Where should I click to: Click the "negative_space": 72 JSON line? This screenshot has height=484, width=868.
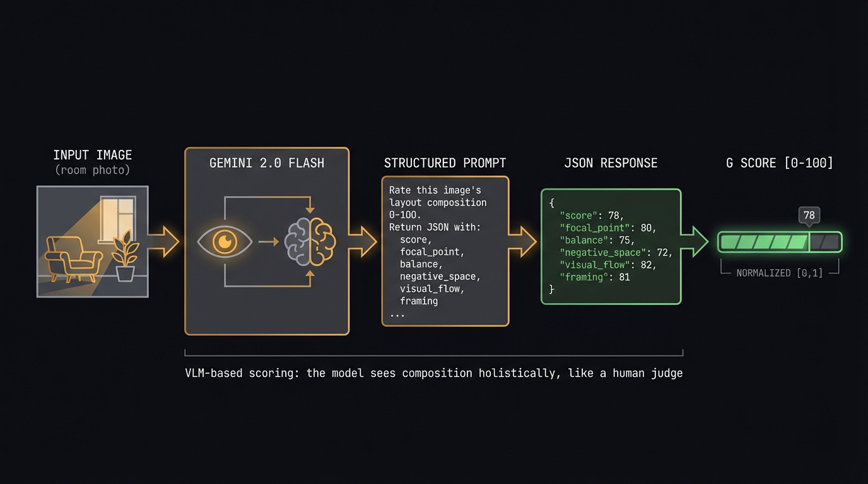click(616, 252)
